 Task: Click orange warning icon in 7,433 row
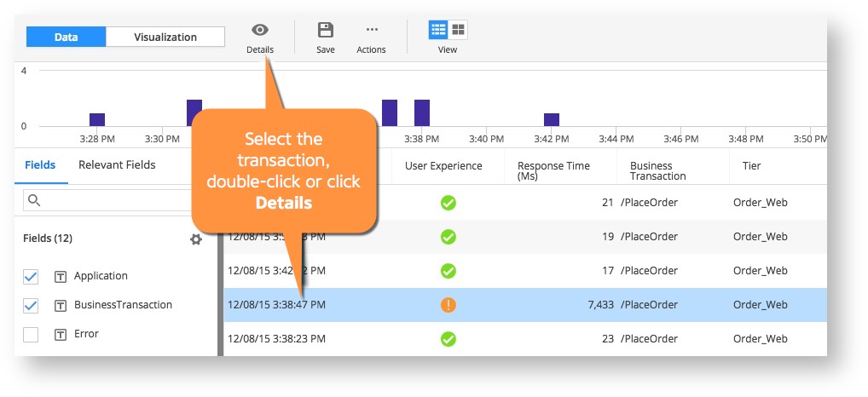click(448, 305)
